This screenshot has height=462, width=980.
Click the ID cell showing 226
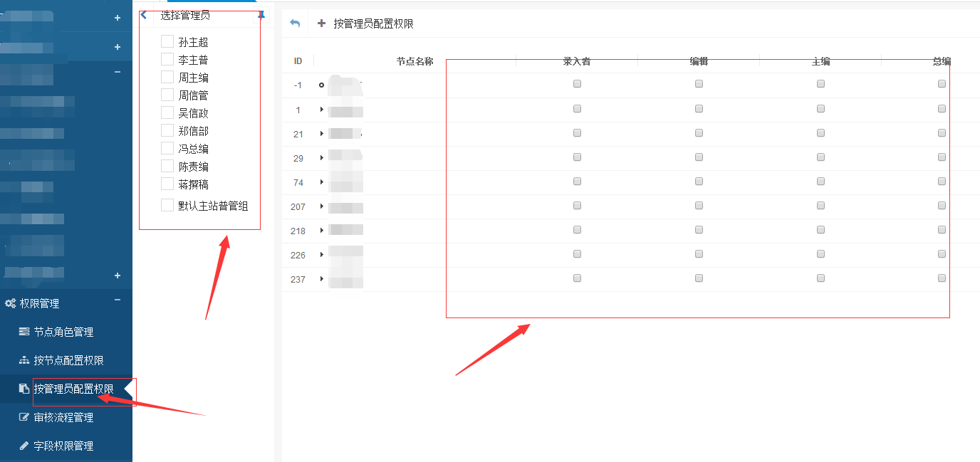pos(298,255)
